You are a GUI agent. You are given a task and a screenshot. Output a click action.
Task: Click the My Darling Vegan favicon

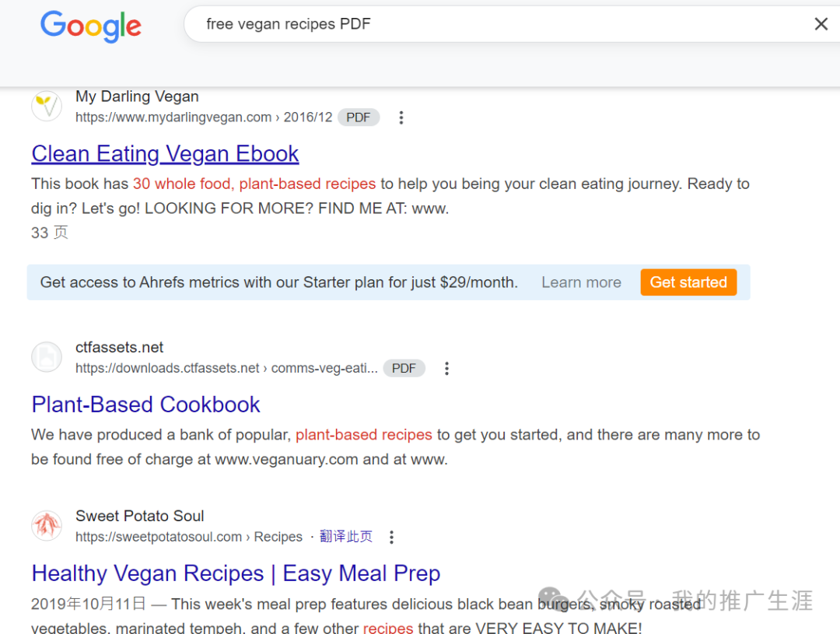point(47,106)
